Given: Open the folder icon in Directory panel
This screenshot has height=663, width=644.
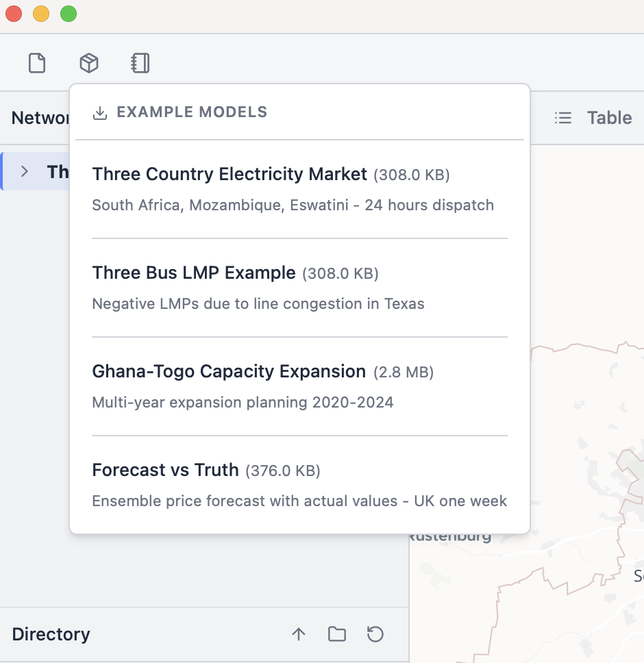Looking at the screenshot, I should point(337,634).
